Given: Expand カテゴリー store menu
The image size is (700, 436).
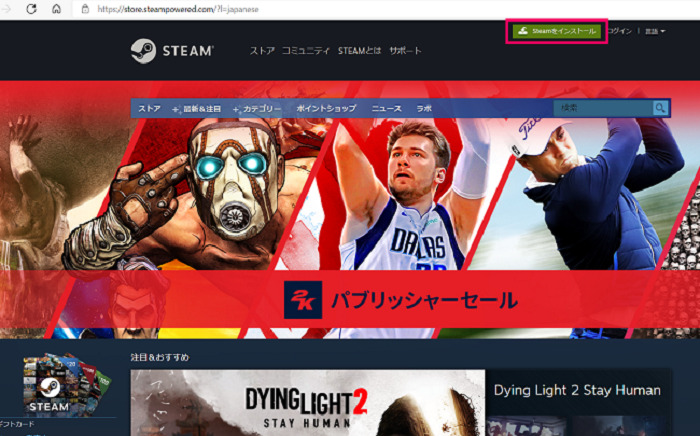Looking at the screenshot, I should click(x=257, y=108).
